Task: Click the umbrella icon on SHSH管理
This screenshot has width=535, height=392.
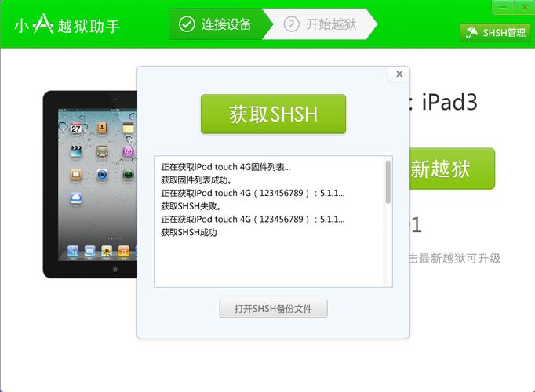Action: point(471,33)
